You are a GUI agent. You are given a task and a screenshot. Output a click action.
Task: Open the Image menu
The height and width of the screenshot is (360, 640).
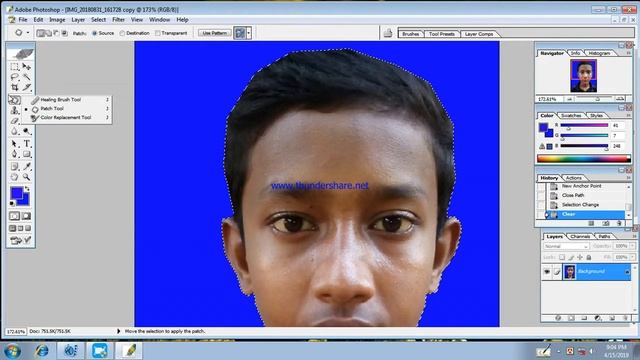[x=57, y=20]
